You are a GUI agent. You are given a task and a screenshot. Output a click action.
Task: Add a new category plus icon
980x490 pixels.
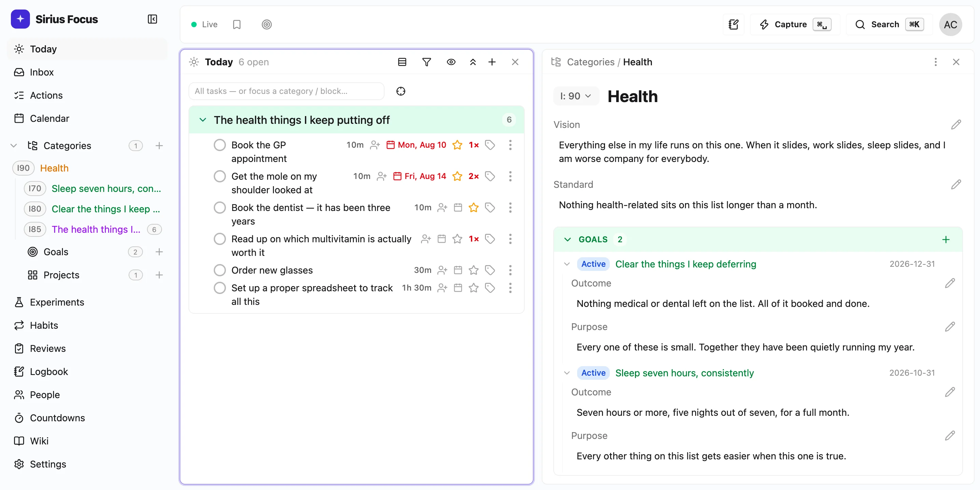pos(159,145)
